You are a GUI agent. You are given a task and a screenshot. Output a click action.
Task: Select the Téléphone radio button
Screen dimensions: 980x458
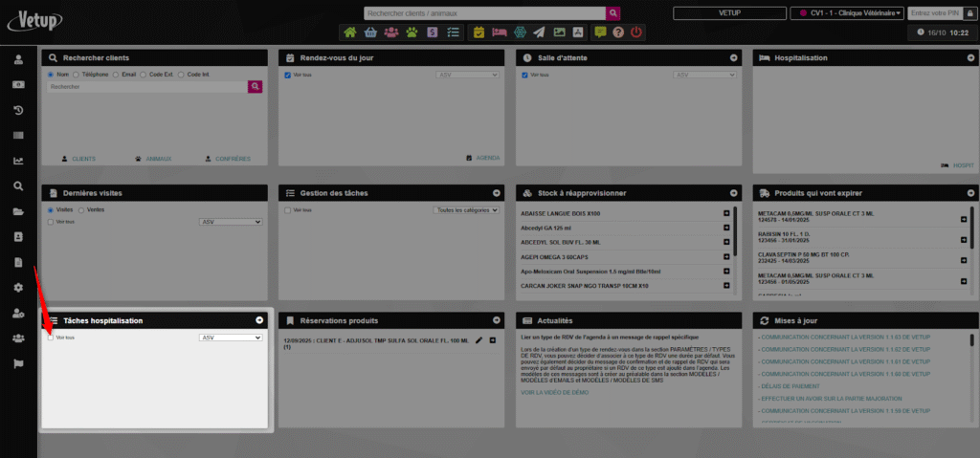tap(78, 75)
